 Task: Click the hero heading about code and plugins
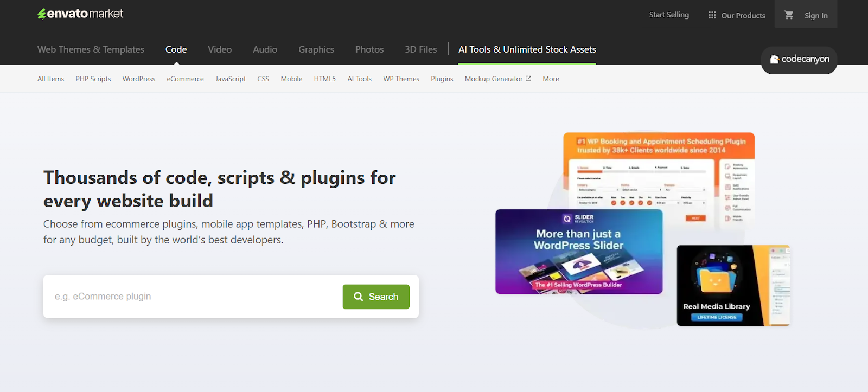[x=220, y=189]
